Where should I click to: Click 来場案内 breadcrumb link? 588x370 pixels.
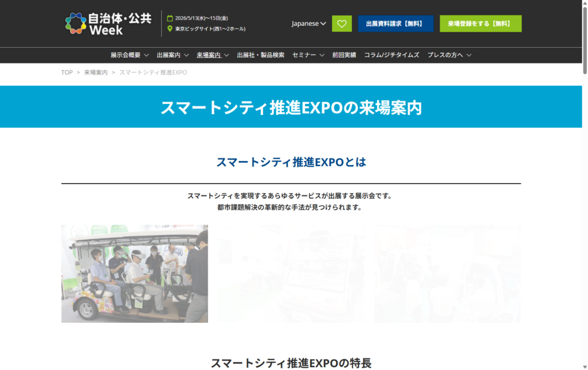point(96,72)
